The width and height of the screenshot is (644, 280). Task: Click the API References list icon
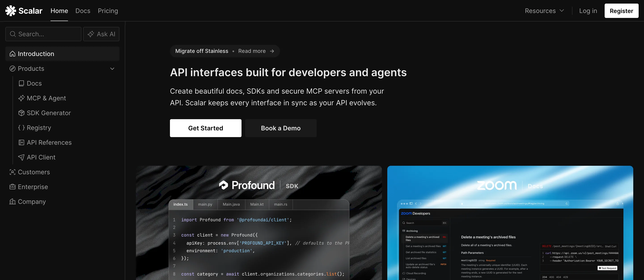coord(21,142)
